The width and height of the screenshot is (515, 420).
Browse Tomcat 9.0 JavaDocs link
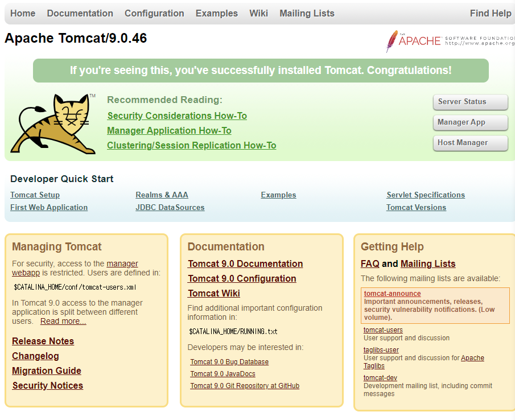pos(223,374)
